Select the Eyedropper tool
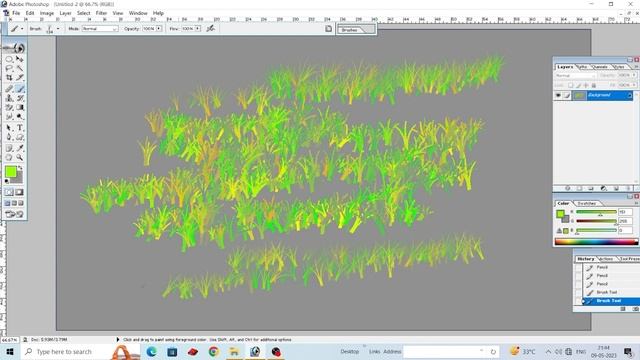640x360 pixels. tap(20, 148)
